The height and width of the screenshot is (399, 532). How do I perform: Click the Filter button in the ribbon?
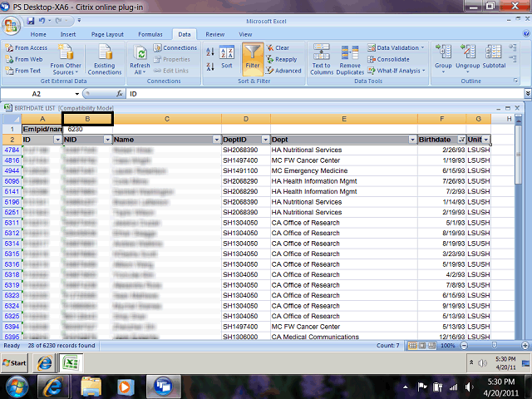point(253,58)
